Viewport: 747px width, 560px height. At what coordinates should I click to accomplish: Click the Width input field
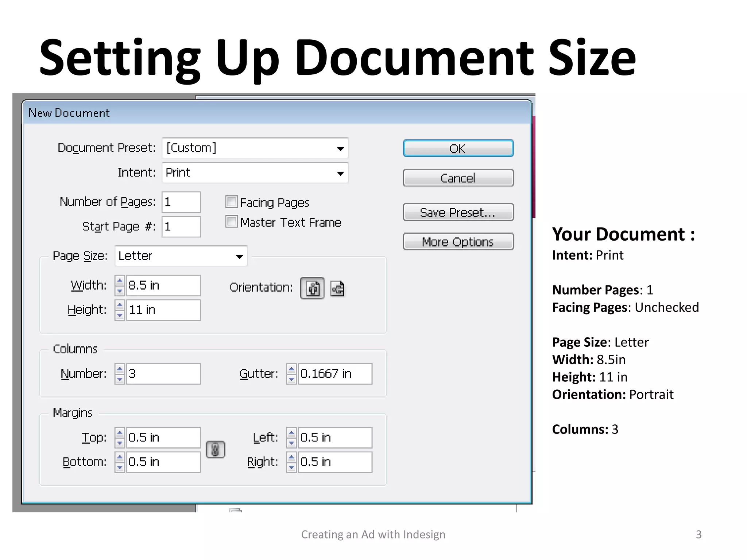coord(163,285)
